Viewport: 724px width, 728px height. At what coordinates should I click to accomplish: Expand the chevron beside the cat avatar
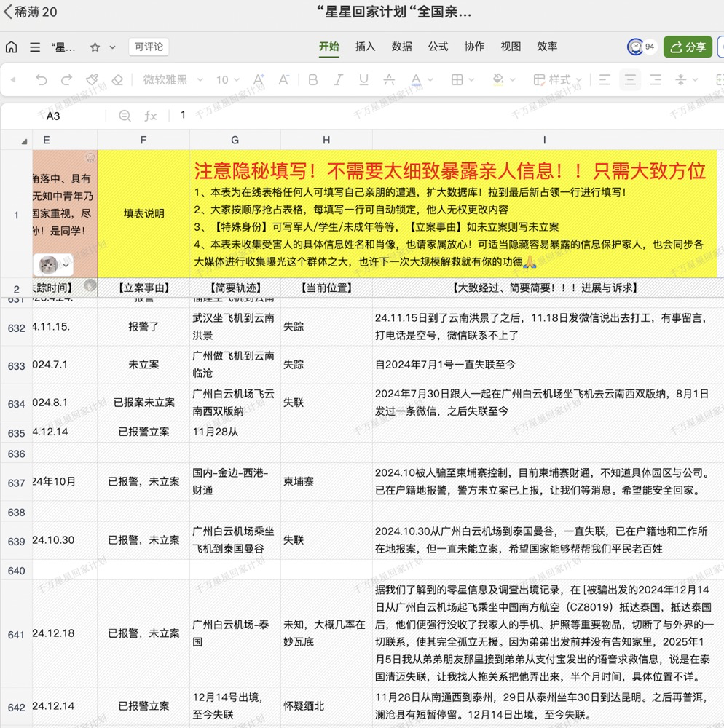[66, 265]
